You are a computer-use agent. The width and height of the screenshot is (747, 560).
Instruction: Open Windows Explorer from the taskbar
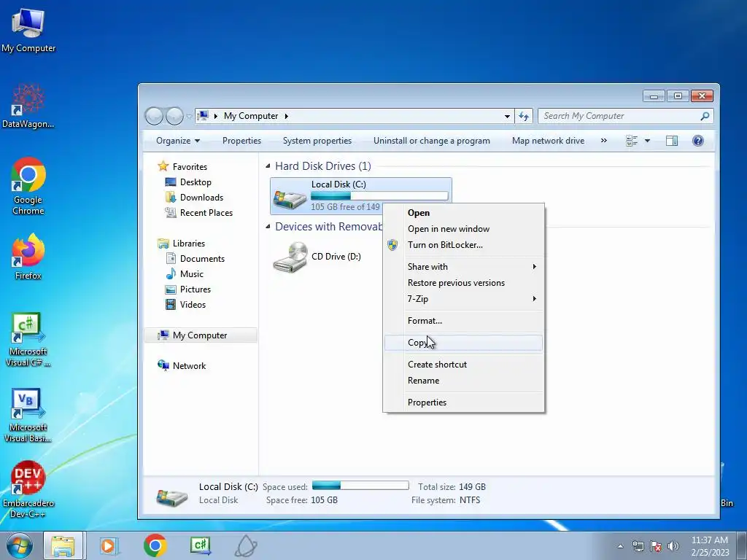point(64,545)
